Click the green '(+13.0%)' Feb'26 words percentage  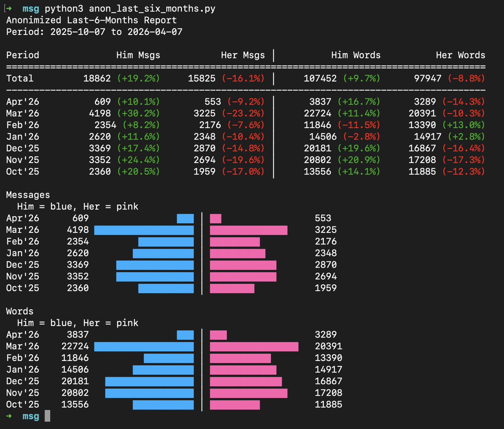463,125
